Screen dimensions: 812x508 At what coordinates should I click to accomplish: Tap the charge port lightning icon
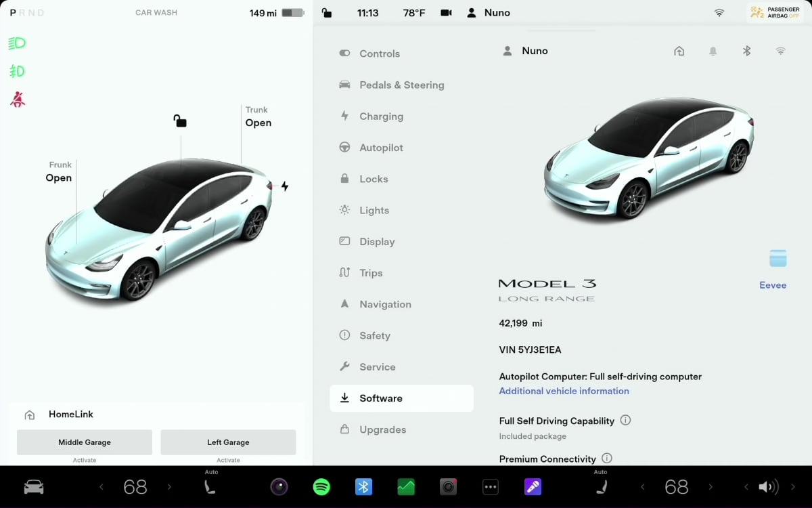[285, 186]
